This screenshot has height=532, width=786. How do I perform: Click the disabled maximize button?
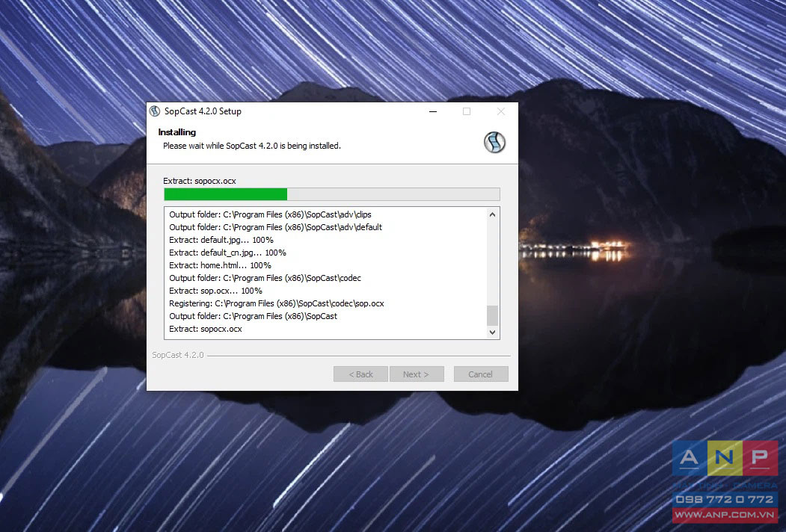467,111
